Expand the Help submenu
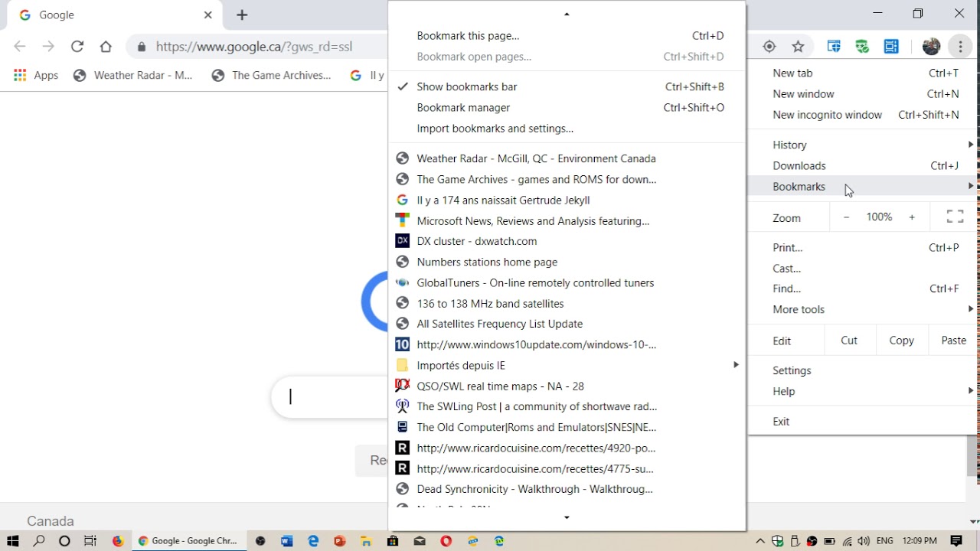Screen dimensions: 980x551 click(864, 391)
